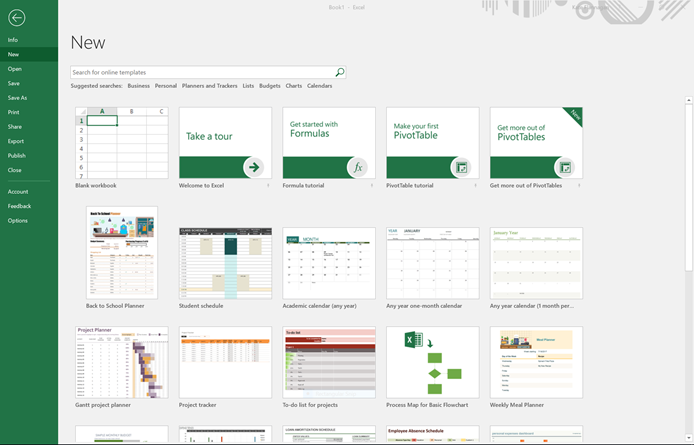Click the scrollbar up arrow
694x445 pixels.
[689, 101]
